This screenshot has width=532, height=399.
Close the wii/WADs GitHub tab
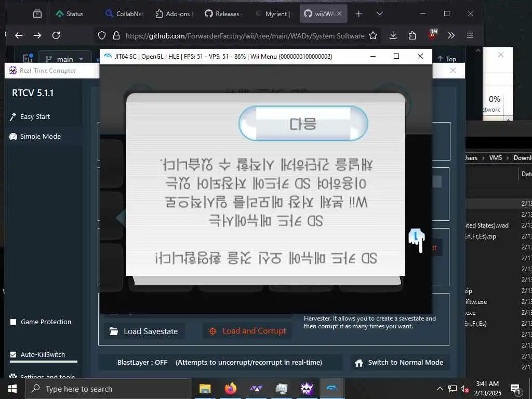coord(339,14)
